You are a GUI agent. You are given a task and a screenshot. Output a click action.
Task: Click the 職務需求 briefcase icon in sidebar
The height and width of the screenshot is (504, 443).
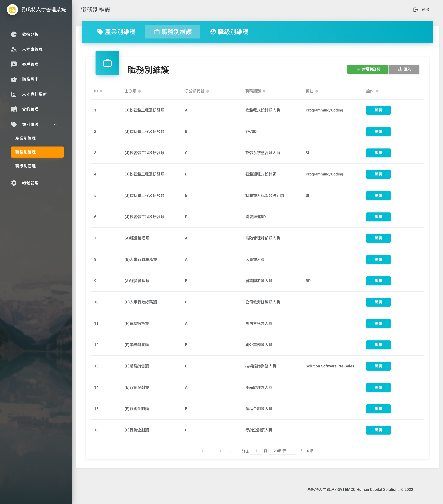14,79
